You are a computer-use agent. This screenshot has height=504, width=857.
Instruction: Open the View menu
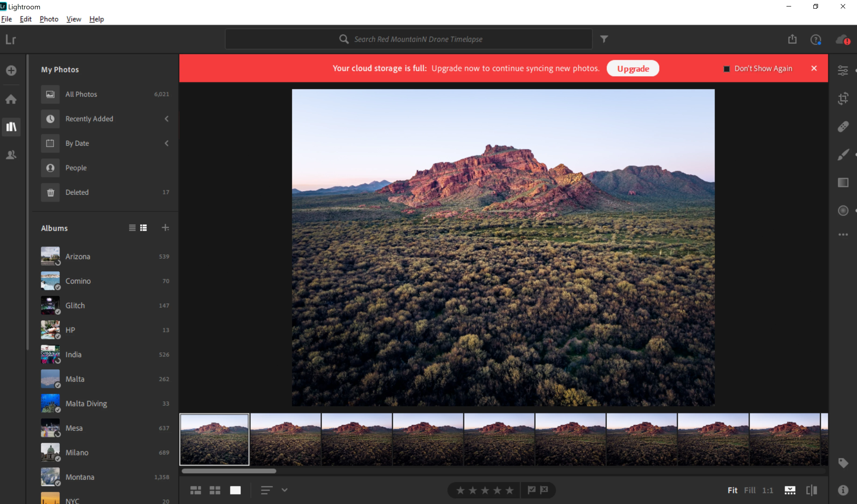coord(74,19)
